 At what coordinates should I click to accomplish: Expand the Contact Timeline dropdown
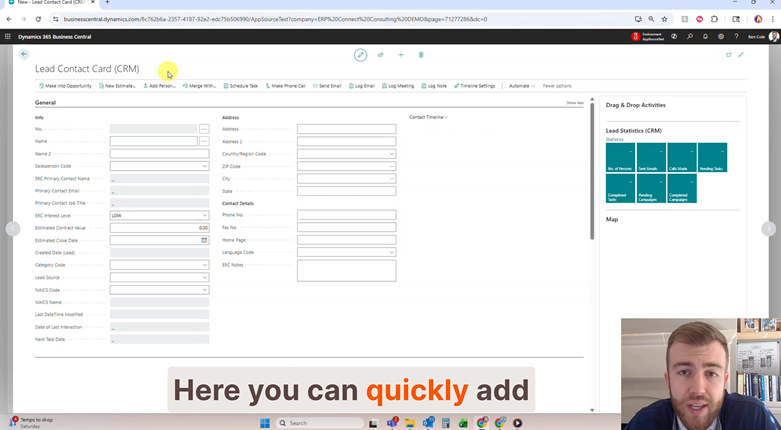428,117
